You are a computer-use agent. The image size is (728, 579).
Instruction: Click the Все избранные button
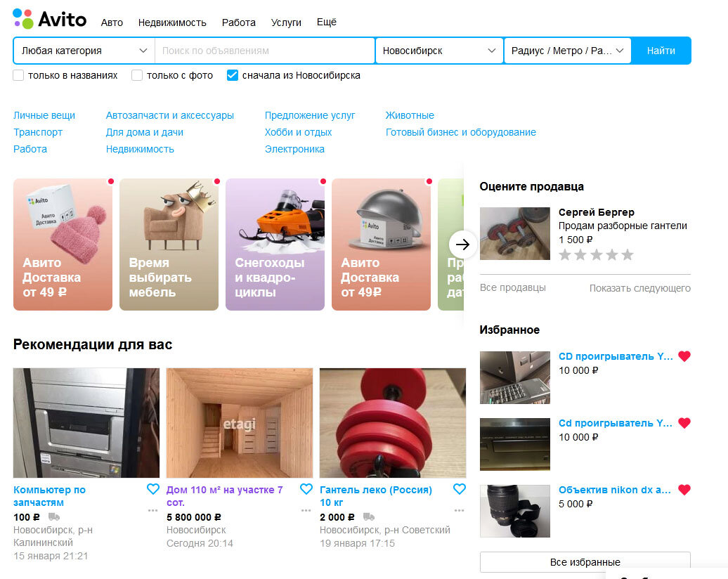click(585, 562)
